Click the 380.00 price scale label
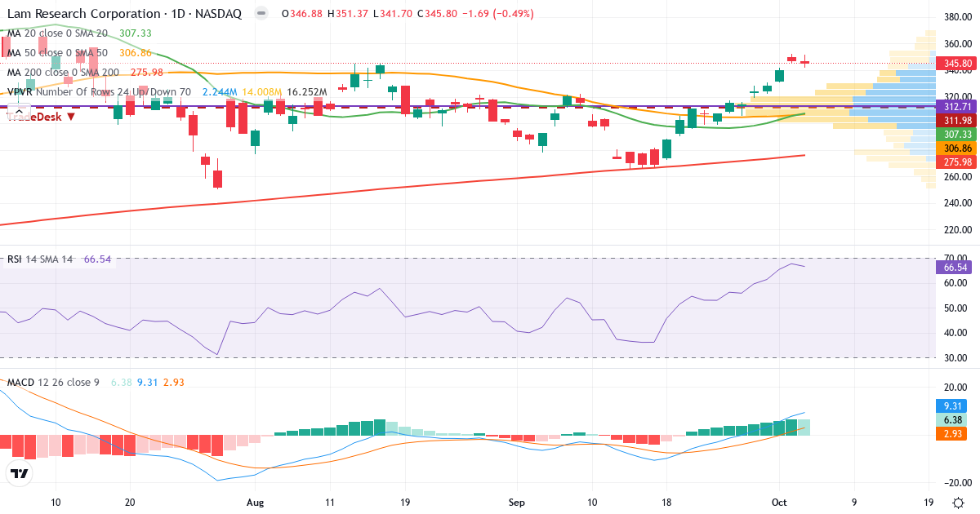Screen dimensions: 980x514 956,17
